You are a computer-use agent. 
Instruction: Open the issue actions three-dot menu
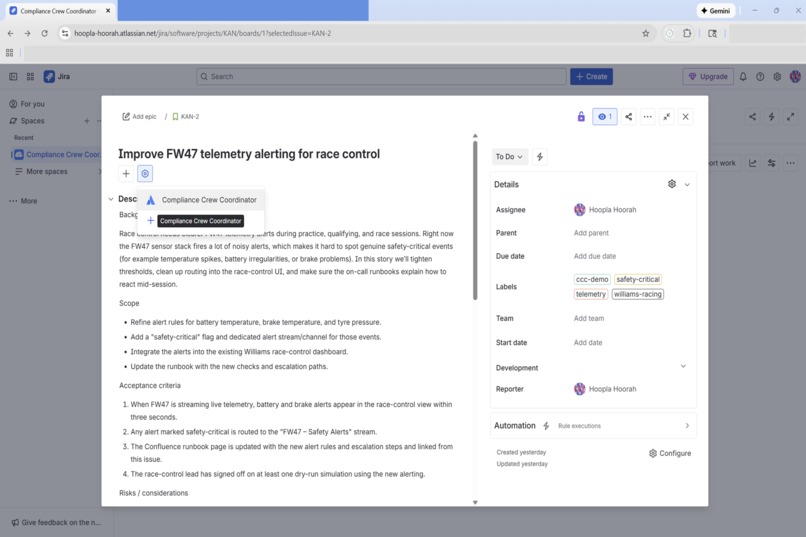pyautogui.click(x=648, y=117)
